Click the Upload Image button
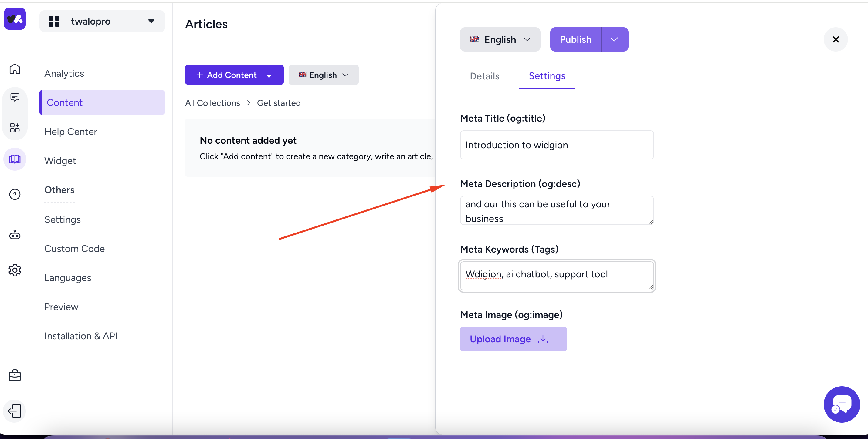Screen dimensions: 868x439 point(513,339)
